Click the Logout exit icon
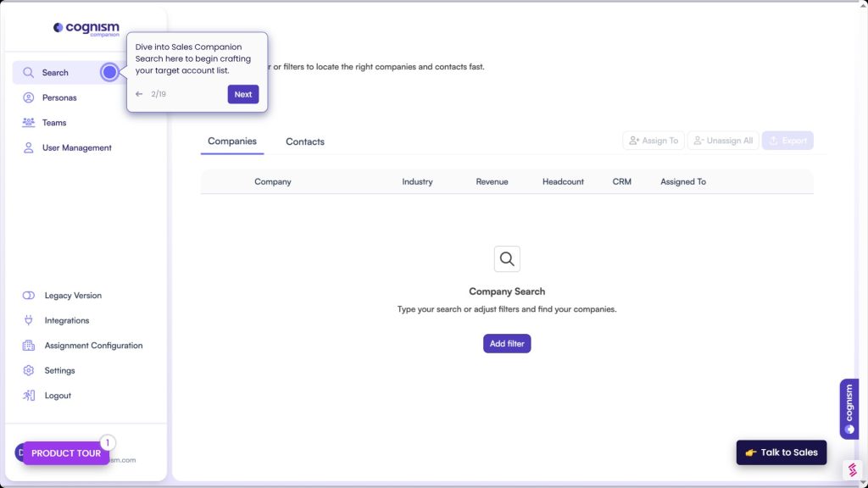 tap(26, 395)
